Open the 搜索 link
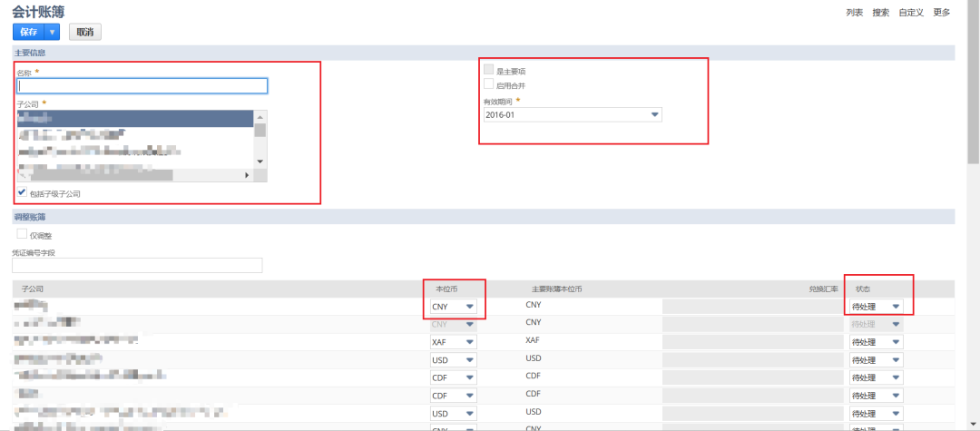This screenshot has height=431, width=980. pos(880,13)
